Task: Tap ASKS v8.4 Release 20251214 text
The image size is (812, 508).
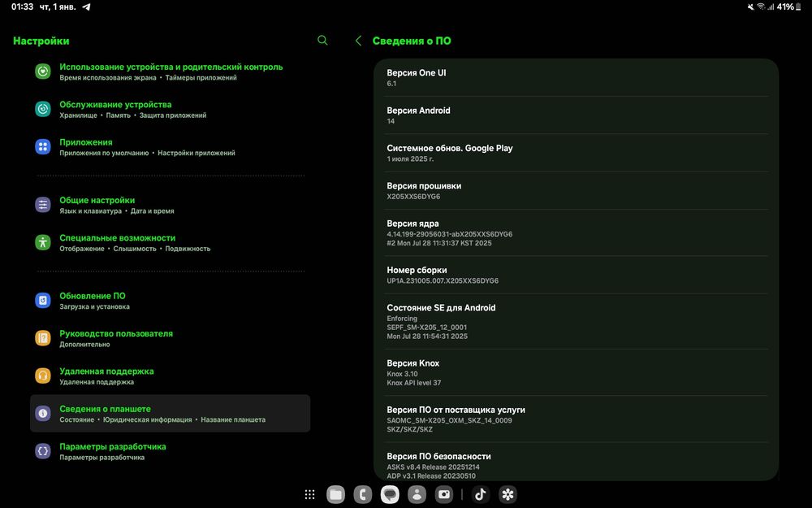Action: click(x=433, y=467)
